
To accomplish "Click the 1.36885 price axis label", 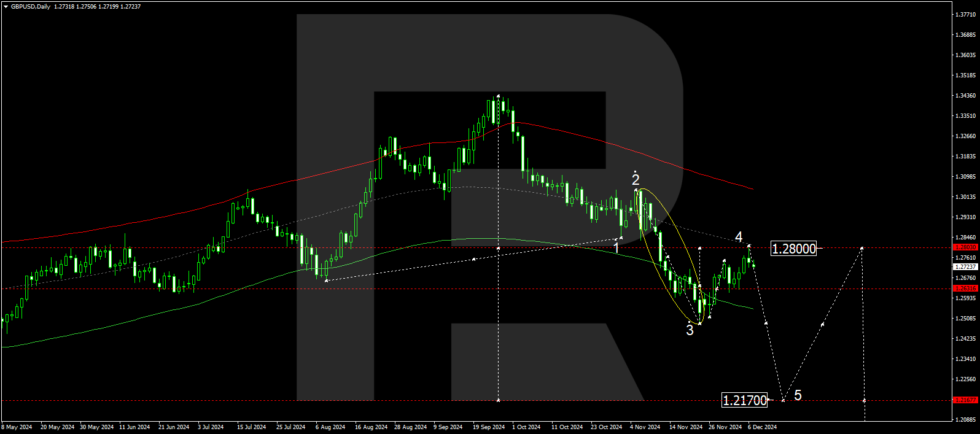I will [x=966, y=35].
